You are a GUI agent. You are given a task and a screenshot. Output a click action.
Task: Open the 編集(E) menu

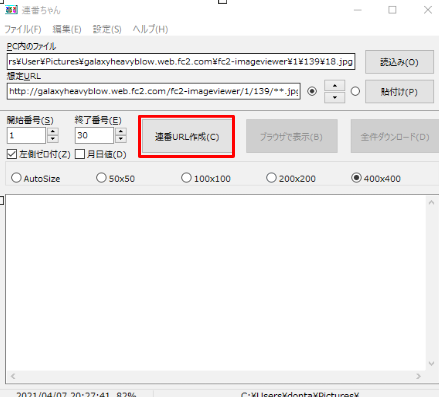[x=67, y=29]
